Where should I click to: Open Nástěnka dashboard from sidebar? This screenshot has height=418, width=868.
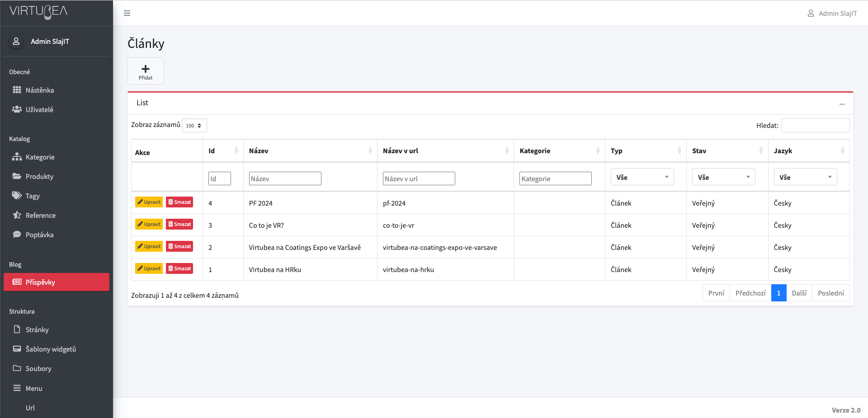pyautogui.click(x=39, y=90)
